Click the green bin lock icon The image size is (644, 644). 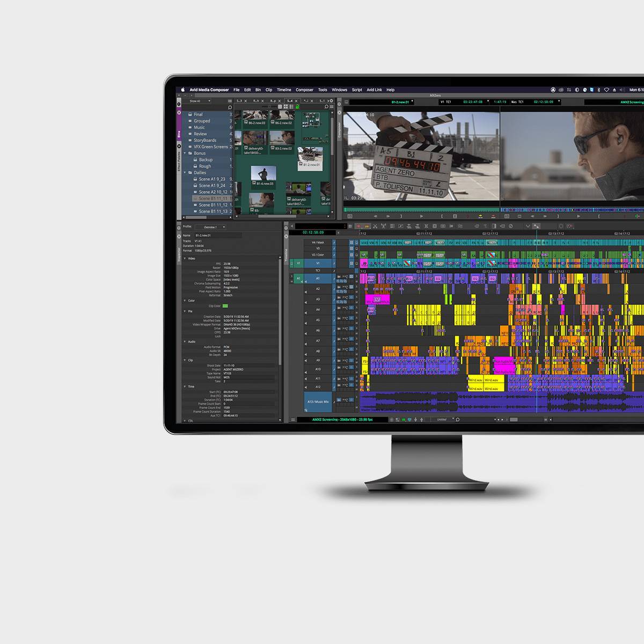pyautogui.click(x=297, y=107)
